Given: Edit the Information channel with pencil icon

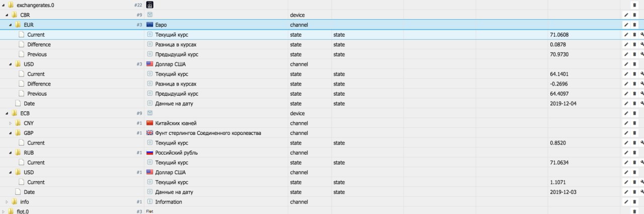Looking at the screenshot, I should [626, 201].
